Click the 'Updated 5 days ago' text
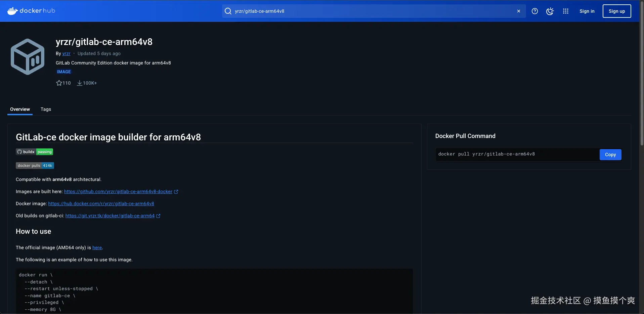 [99, 53]
